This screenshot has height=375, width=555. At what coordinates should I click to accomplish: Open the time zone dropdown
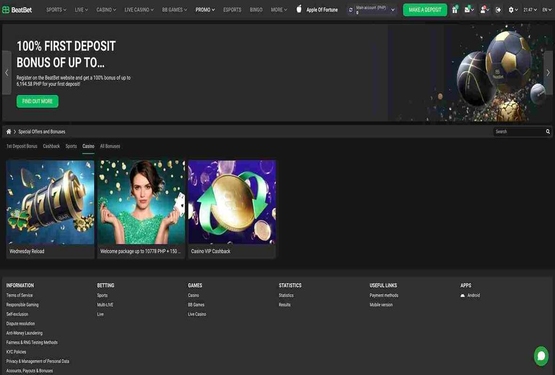pyautogui.click(x=530, y=10)
